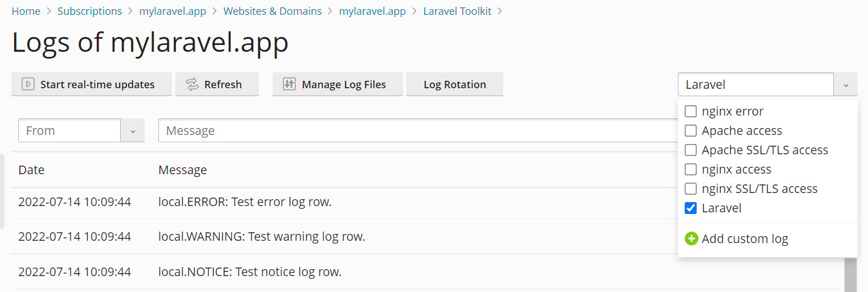Enable nginx SSL/TLS access log
Viewport: 868px width, 292px height.
(x=690, y=189)
